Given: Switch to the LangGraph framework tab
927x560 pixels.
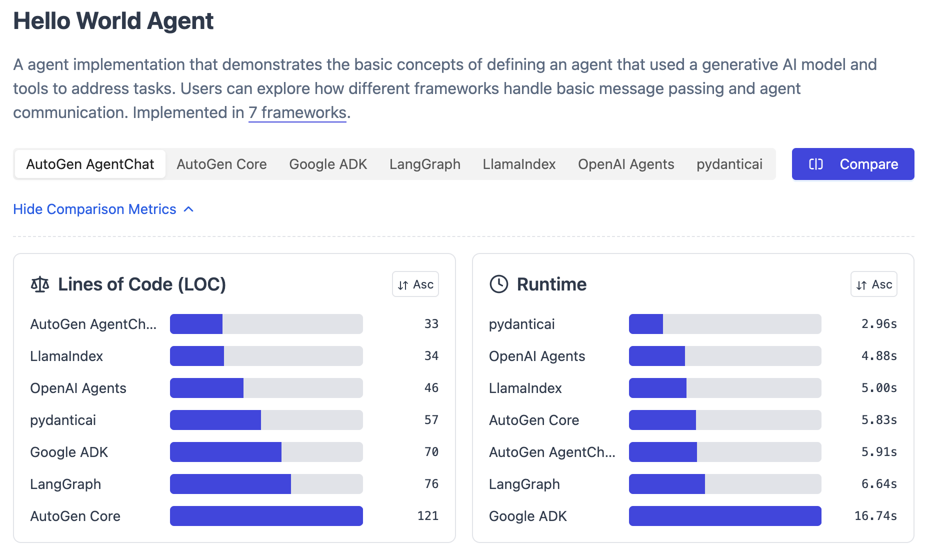Looking at the screenshot, I should [424, 164].
